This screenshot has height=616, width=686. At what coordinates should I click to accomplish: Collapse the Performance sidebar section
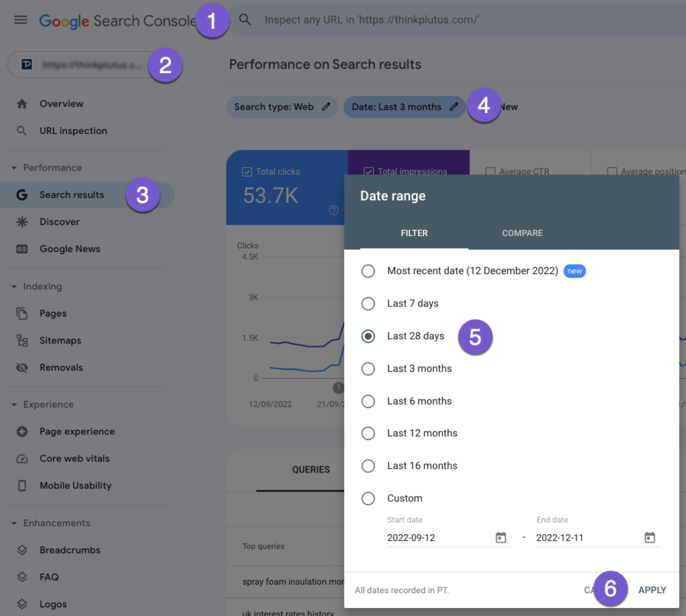(14, 168)
